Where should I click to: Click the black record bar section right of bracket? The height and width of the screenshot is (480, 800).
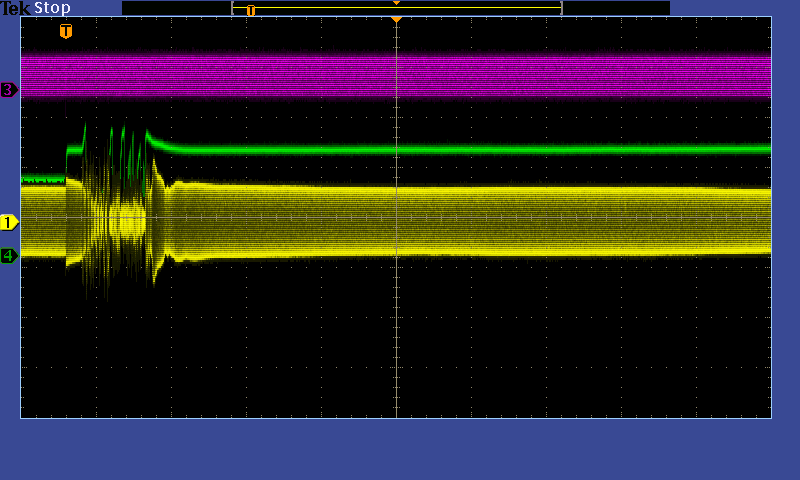click(x=615, y=8)
